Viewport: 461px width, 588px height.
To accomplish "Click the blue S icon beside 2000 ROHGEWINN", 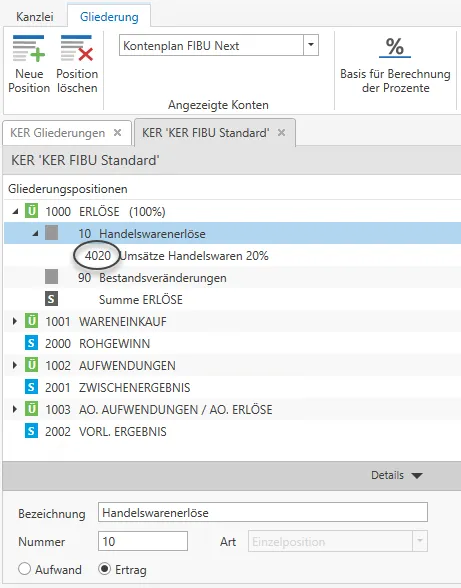I will click(32, 343).
